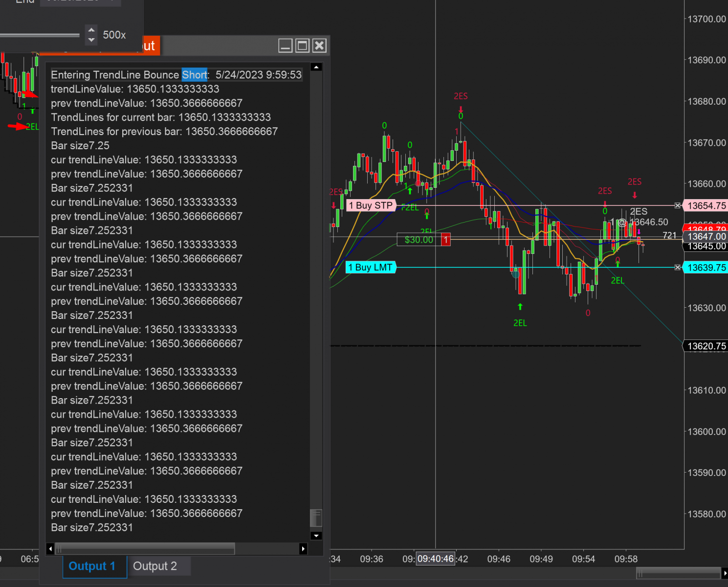The width and height of the screenshot is (728, 587).
Task: Click the 09:58 time axis label
Action: pyautogui.click(x=626, y=559)
